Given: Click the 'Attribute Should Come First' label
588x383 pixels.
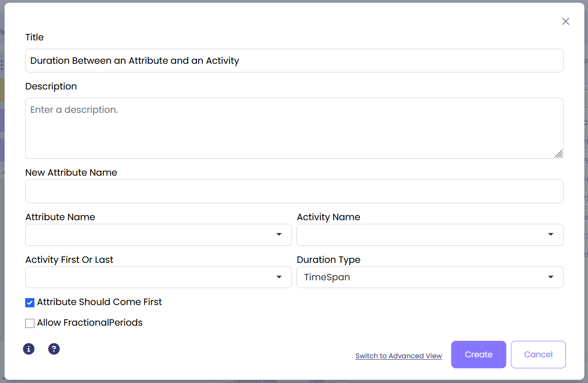Looking at the screenshot, I should point(100,302).
